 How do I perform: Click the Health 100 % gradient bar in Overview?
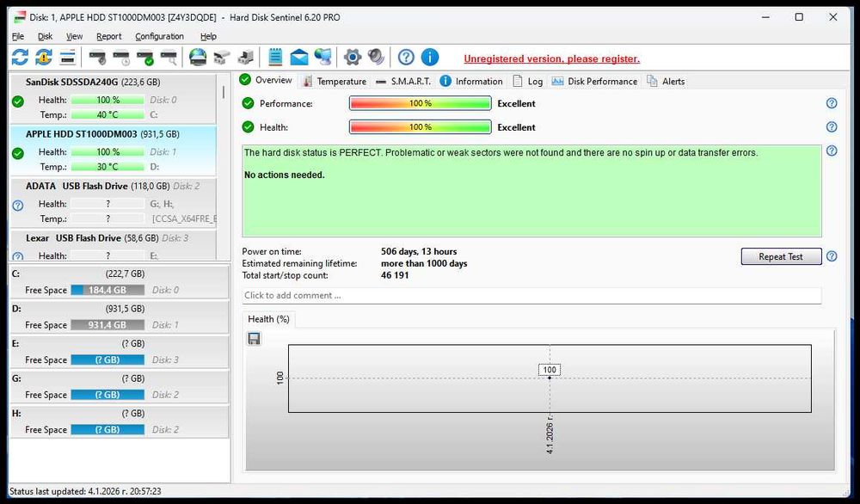pyautogui.click(x=421, y=126)
